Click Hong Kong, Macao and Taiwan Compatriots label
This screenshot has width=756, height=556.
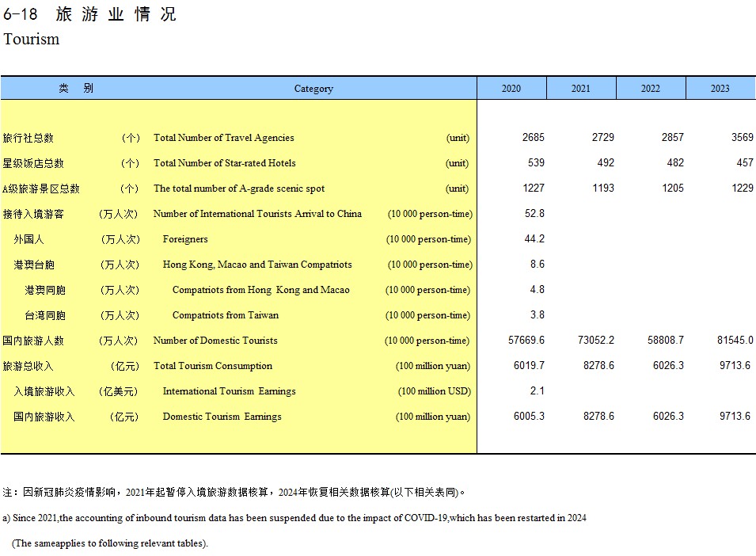point(257,265)
